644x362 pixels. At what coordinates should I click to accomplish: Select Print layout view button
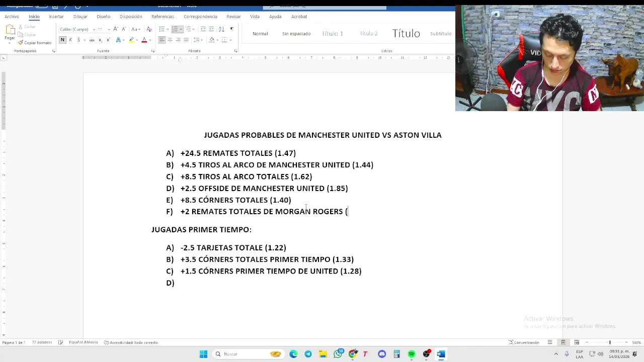(563, 342)
